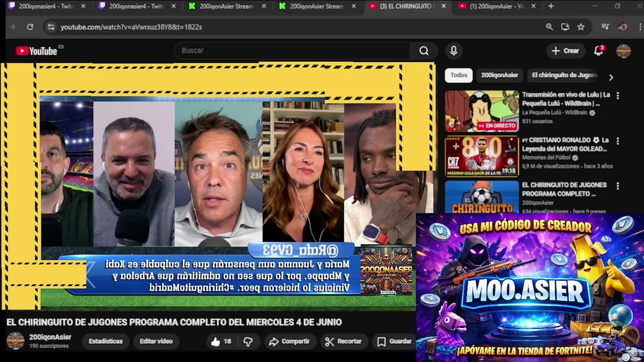
Task: Open options for the Cristiano Ronaldo video
Action: pyautogui.click(x=617, y=141)
